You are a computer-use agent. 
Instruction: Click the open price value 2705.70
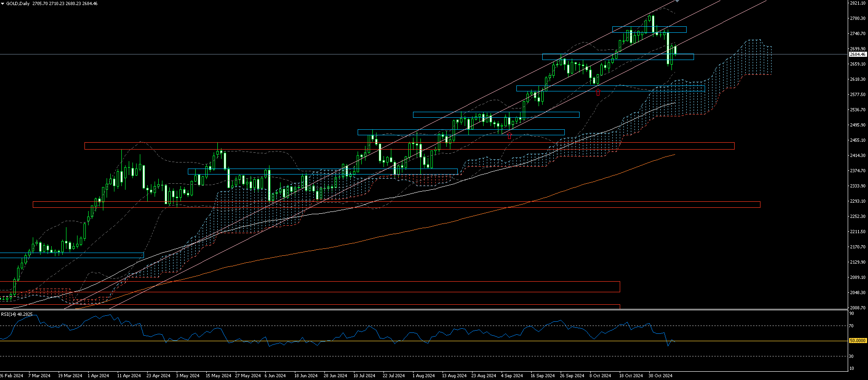pyautogui.click(x=40, y=3)
